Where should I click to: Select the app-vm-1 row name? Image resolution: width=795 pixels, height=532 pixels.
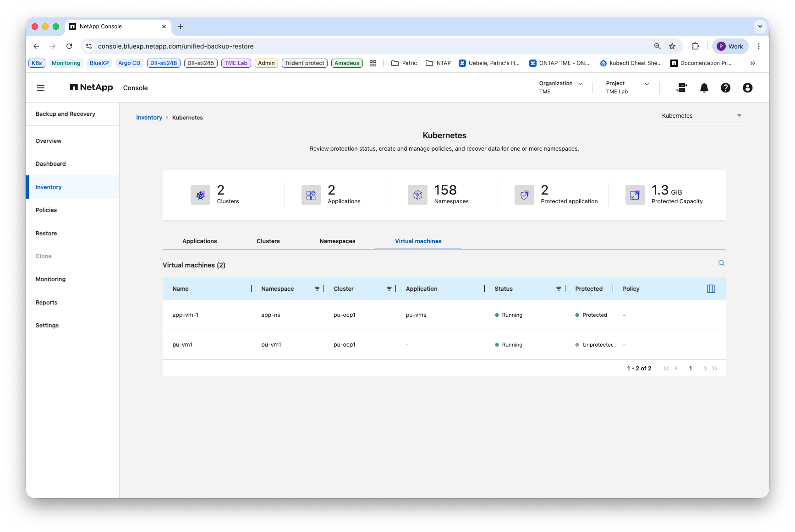(x=186, y=315)
